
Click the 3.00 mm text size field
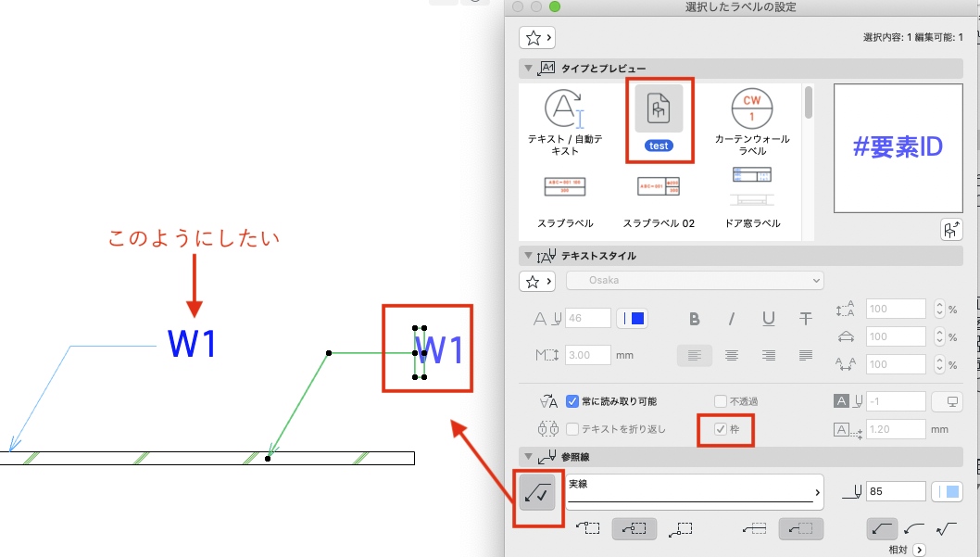(x=587, y=355)
